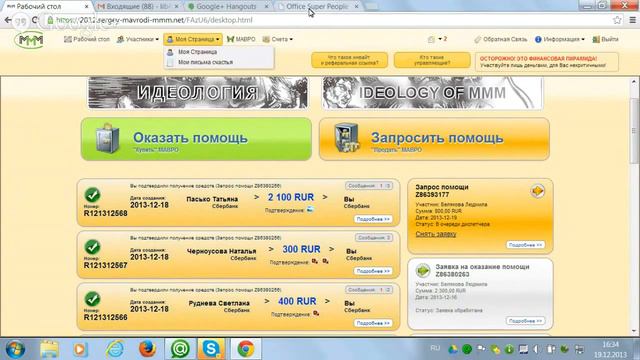
Task: Expand the Информация dropdown
Action: (560, 39)
